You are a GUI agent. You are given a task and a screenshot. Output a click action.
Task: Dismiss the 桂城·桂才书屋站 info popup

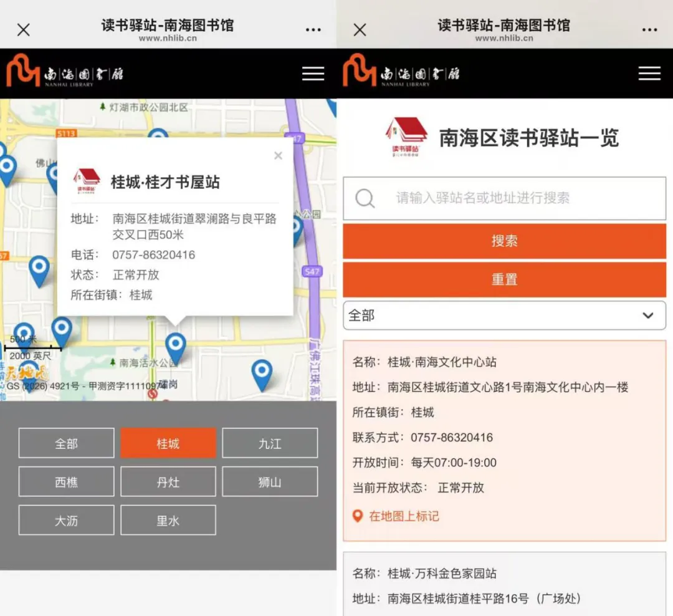click(278, 155)
